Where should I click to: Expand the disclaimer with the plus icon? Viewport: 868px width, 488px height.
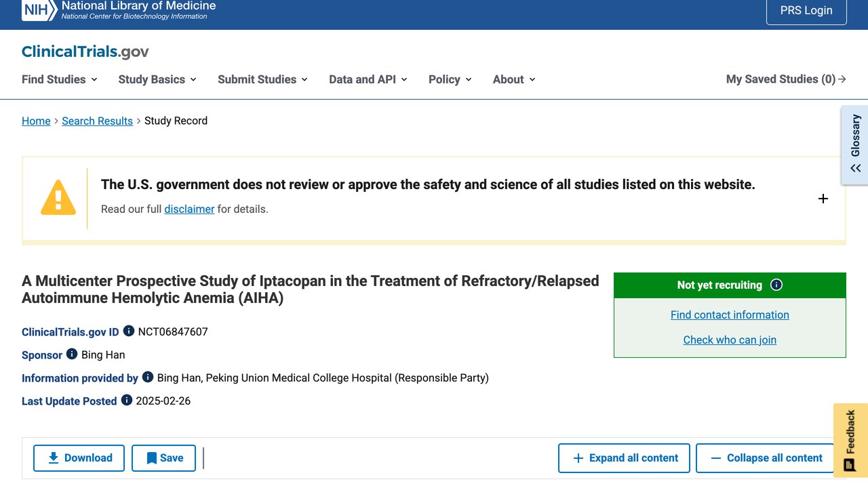click(823, 199)
